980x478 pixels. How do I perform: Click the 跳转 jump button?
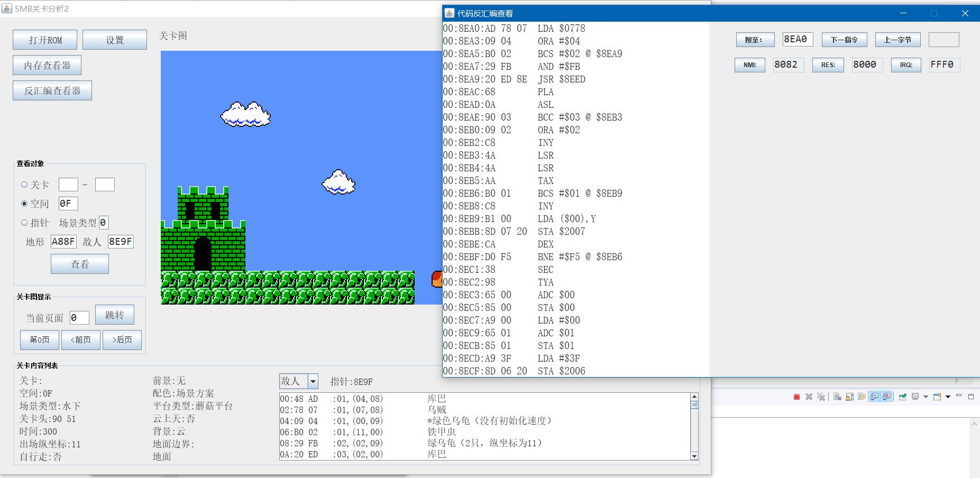point(115,315)
